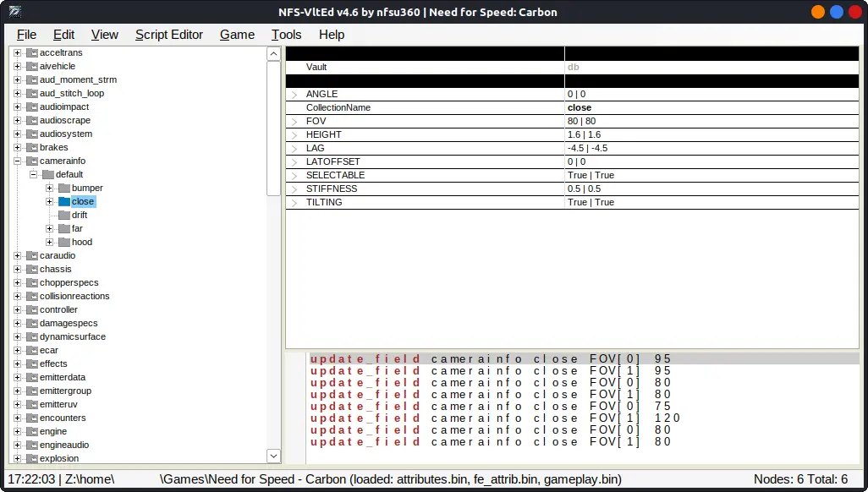Click the caraudio folder icon
This screenshot has width=868, height=492.
point(32,255)
